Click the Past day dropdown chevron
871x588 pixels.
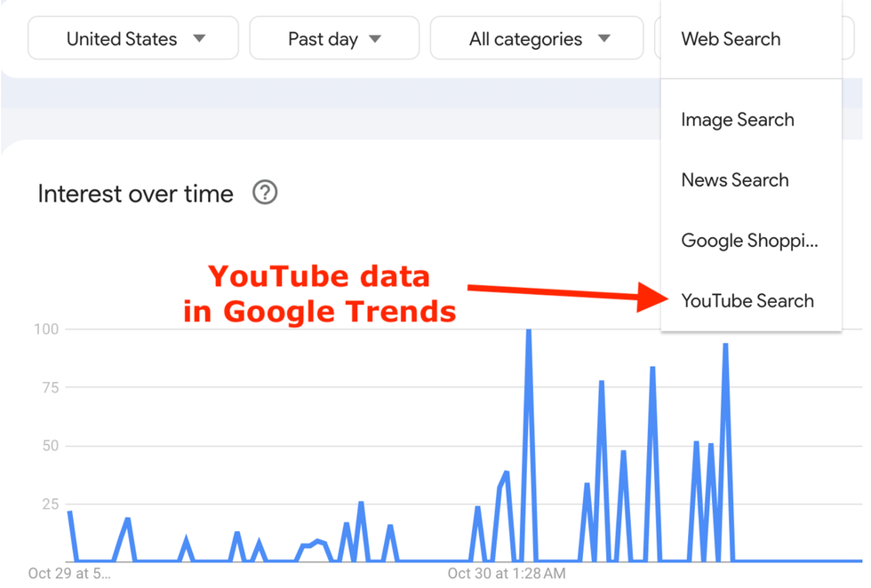pyautogui.click(x=375, y=38)
